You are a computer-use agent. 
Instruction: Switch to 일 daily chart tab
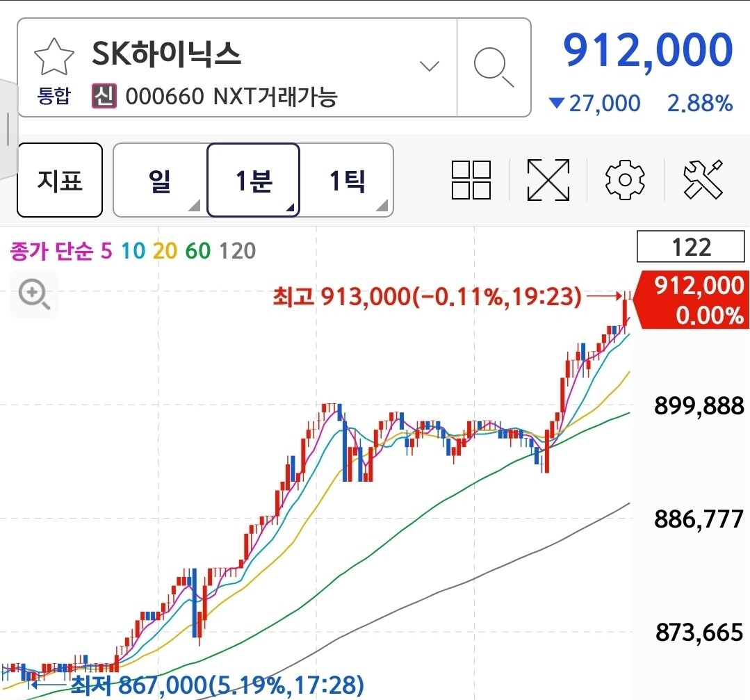[160, 180]
